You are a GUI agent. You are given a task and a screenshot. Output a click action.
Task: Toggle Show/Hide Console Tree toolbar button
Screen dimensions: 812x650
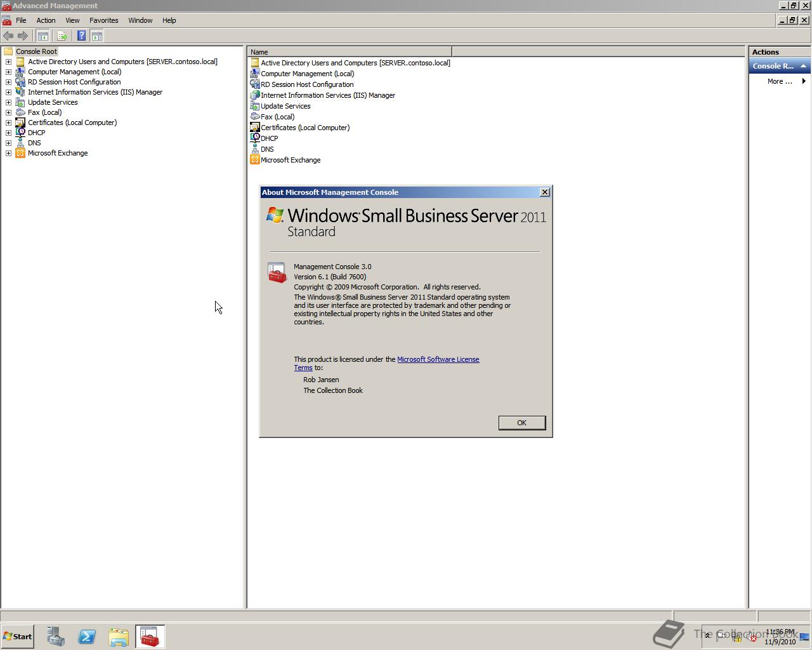click(43, 36)
